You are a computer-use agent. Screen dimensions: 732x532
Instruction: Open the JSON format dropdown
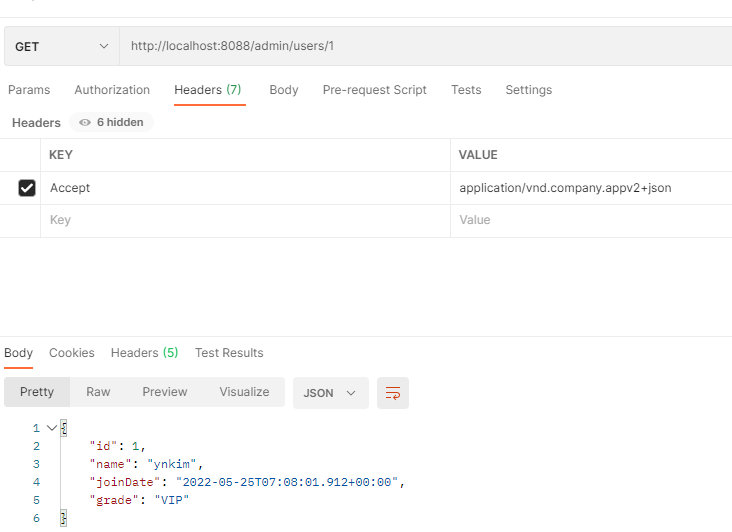tap(331, 393)
